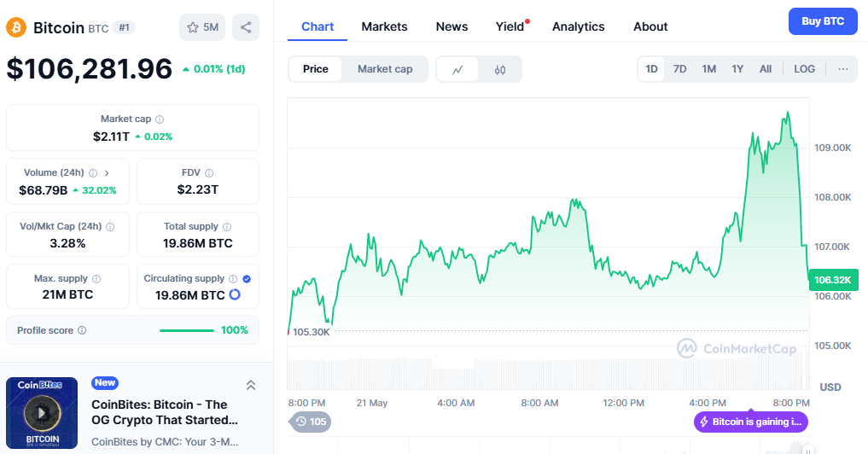The width and height of the screenshot is (868, 454).
Task: Set chart range to 1Y
Action: (x=737, y=69)
